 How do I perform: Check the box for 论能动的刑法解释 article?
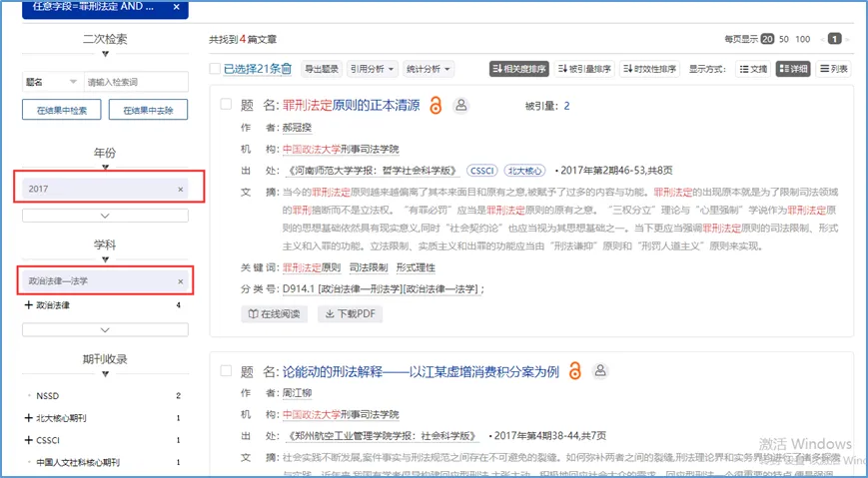tap(226, 370)
